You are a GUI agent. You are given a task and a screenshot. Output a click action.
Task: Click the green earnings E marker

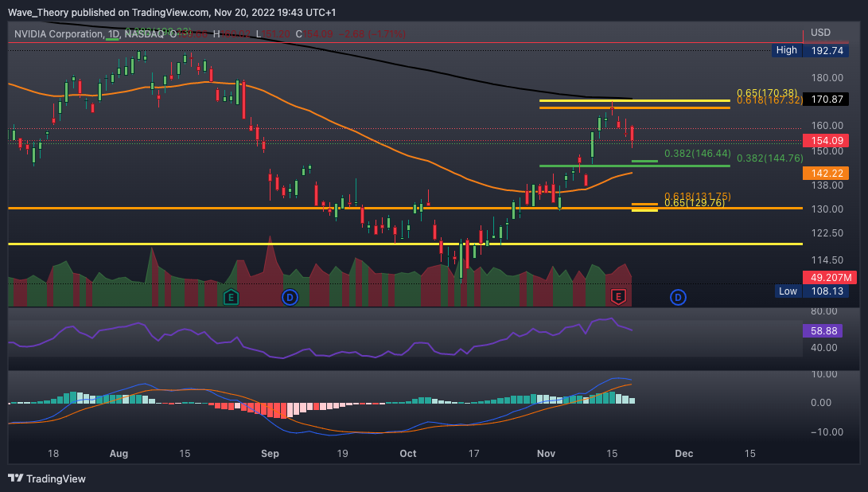tap(231, 298)
